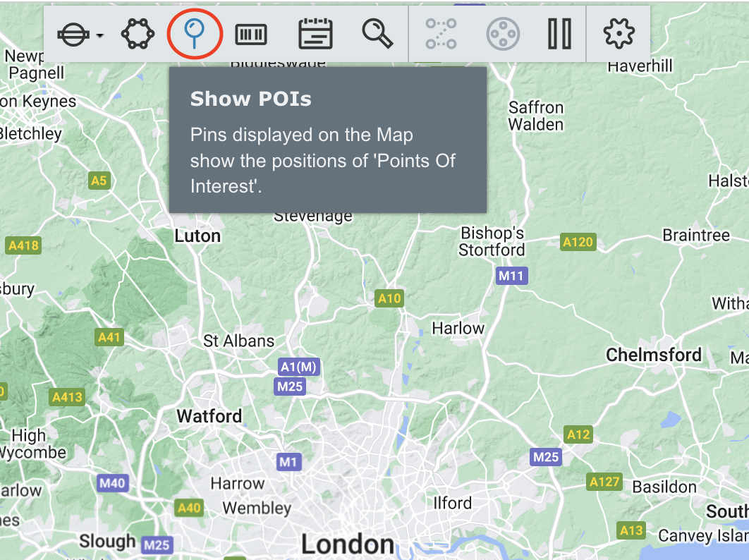Click the greyed-out route path icon
The width and height of the screenshot is (749, 560).
441,34
